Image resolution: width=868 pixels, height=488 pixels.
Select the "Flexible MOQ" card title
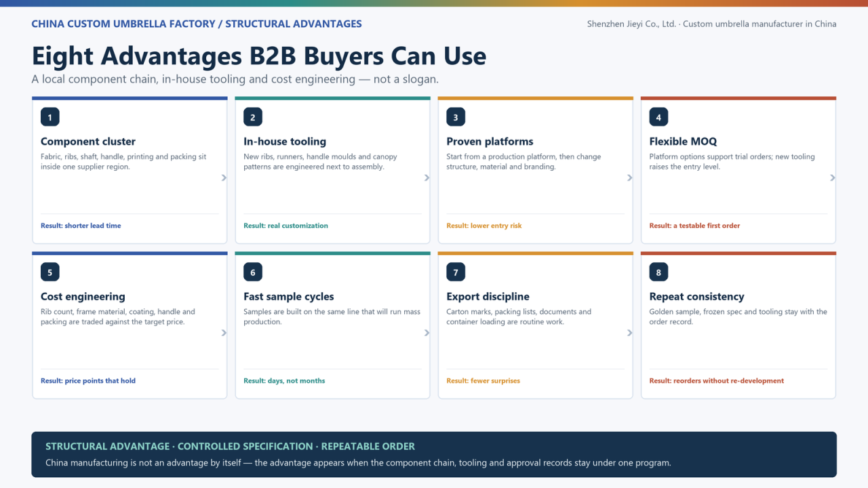pyautogui.click(x=683, y=142)
